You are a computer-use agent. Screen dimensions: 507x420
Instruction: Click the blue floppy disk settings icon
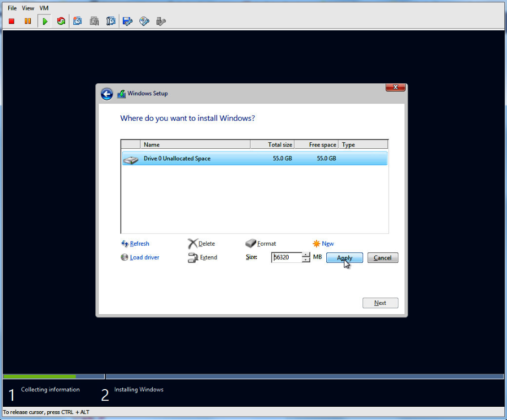pyautogui.click(x=127, y=21)
